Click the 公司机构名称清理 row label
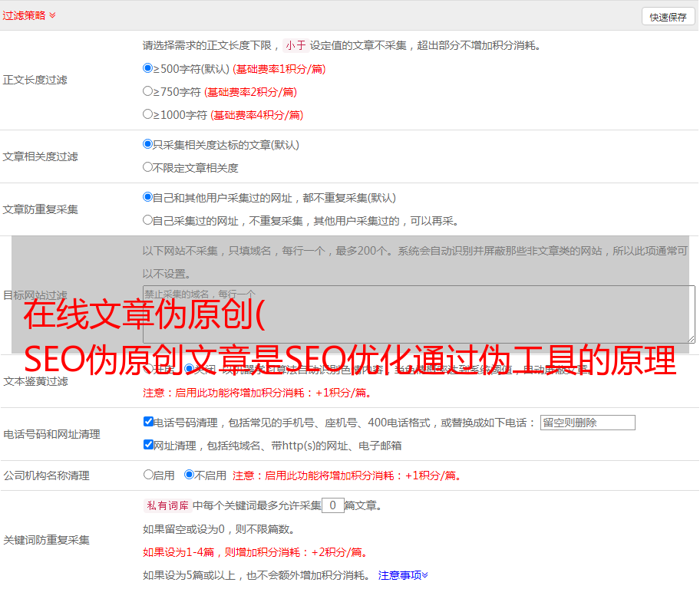Viewport: 700px width, 589px height. [x=46, y=475]
